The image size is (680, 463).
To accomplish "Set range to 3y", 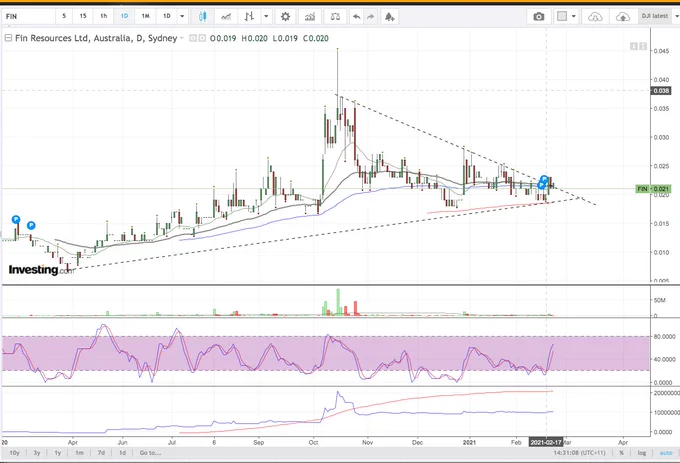I will pyautogui.click(x=37, y=453).
